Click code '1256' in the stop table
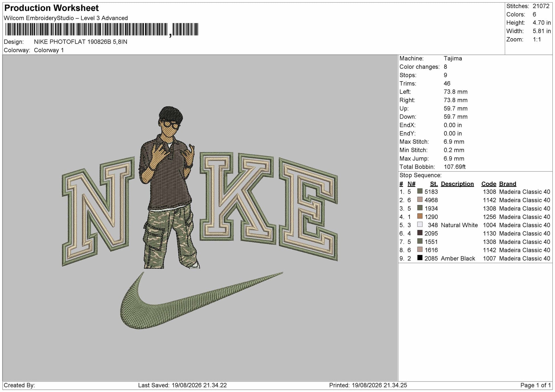Image resolution: width=555 pixels, height=392 pixels. click(489, 217)
